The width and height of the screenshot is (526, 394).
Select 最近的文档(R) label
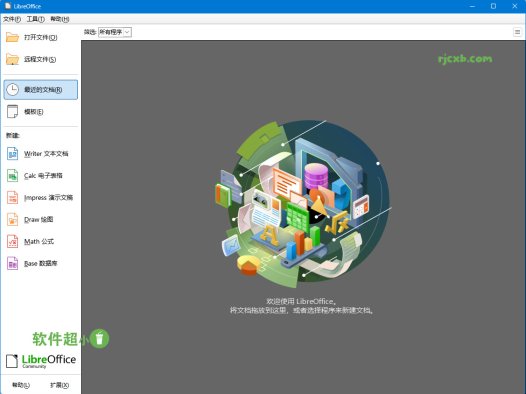pos(43,90)
